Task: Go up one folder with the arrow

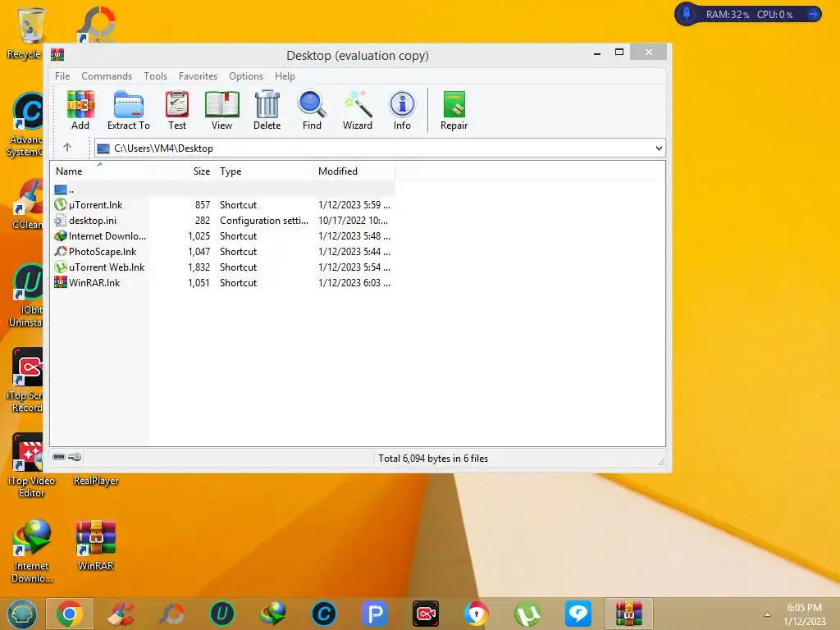Action: click(67, 148)
